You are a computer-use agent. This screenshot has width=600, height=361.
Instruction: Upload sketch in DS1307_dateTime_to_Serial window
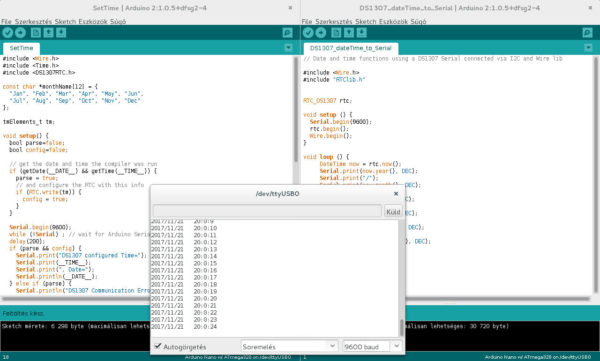(x=321, y=33)
